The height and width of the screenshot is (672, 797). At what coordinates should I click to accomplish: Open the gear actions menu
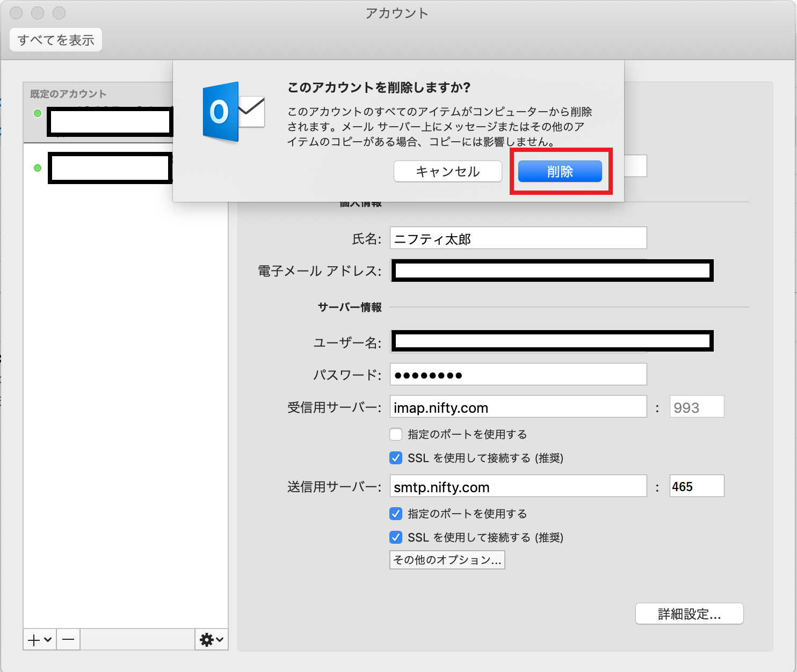pyautogui.click(x=211, y=640)
